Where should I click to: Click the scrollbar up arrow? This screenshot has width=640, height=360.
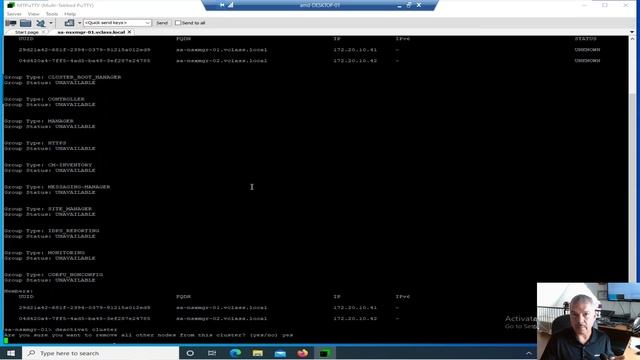pos(632,39)
